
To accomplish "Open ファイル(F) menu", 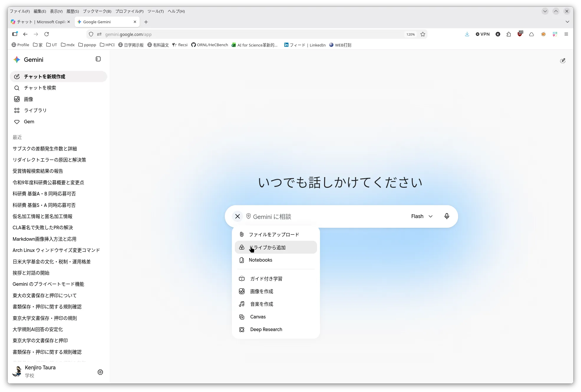I will point(20,11).
